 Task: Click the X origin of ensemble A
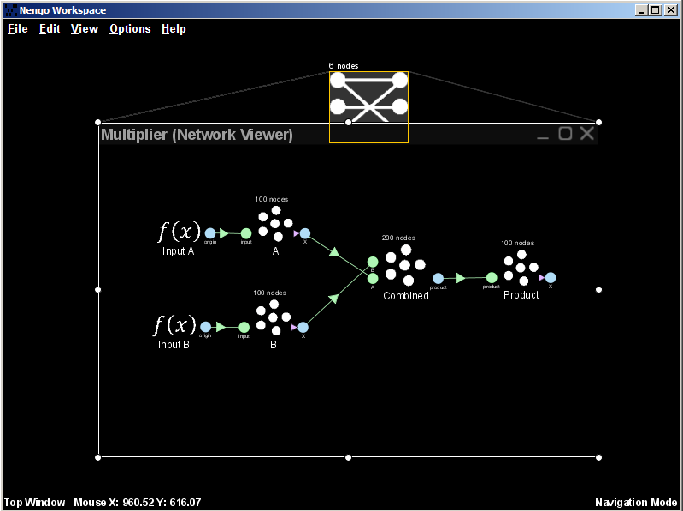click(305, 233)
